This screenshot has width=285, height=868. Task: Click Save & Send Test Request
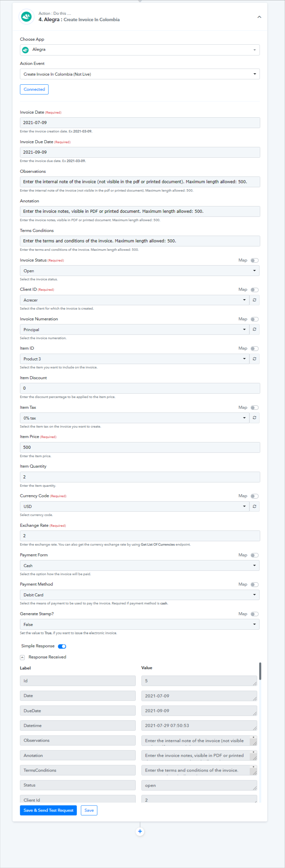[x=48, y=810]
